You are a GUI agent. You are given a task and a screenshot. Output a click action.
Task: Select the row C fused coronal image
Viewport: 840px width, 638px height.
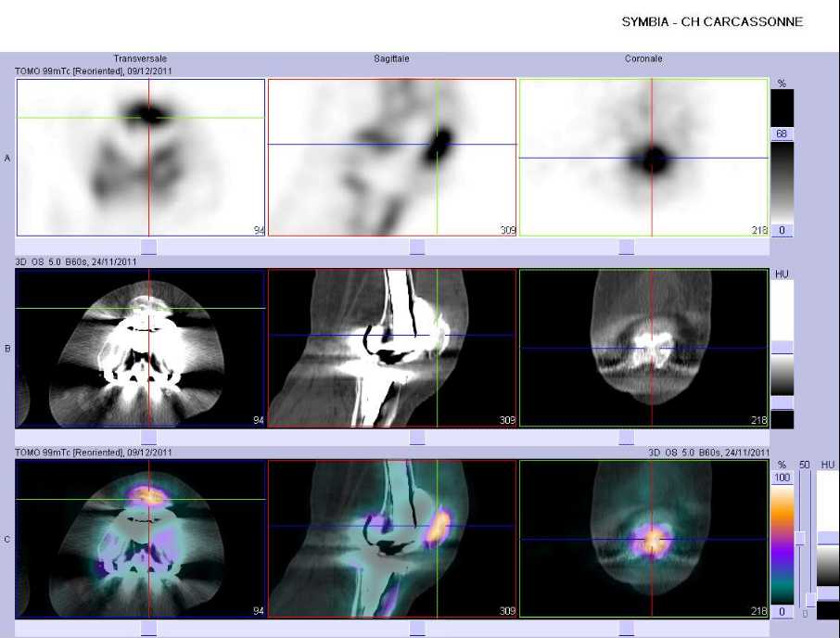[x=644, y=539]
